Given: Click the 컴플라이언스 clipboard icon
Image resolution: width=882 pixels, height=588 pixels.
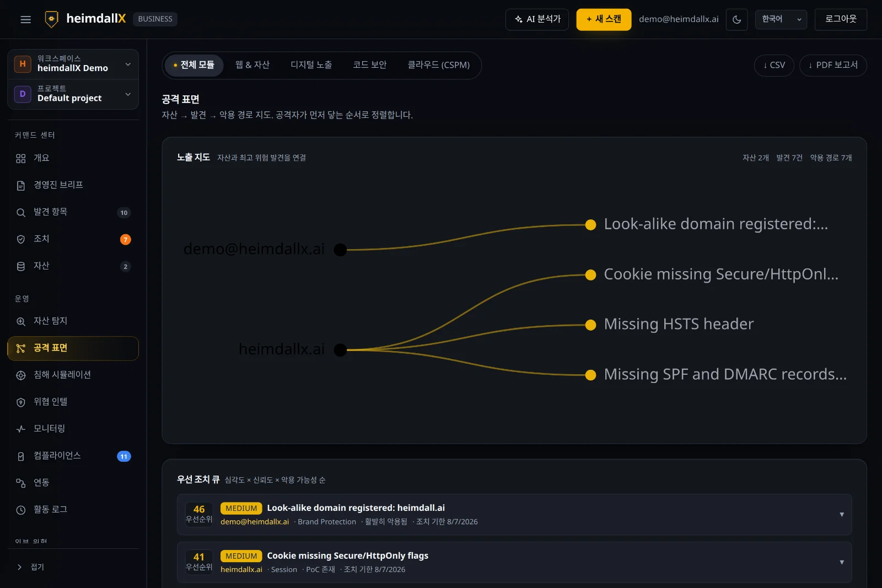Looking at the screenshot, I should coord(21,456).
